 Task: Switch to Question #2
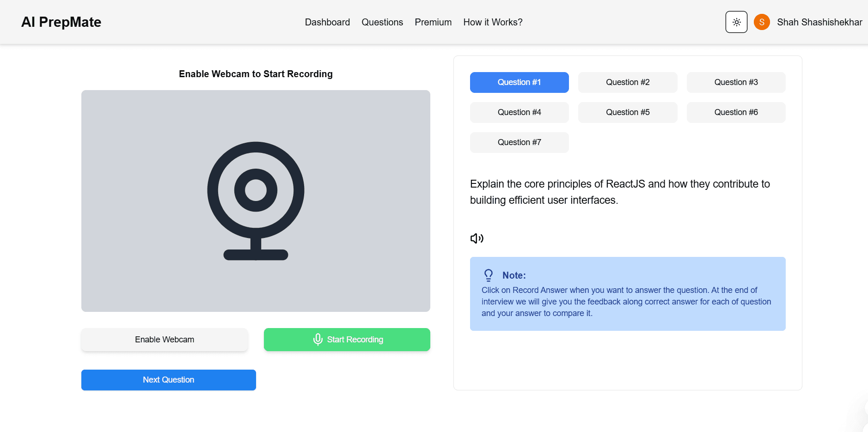(x=628, y=82)
